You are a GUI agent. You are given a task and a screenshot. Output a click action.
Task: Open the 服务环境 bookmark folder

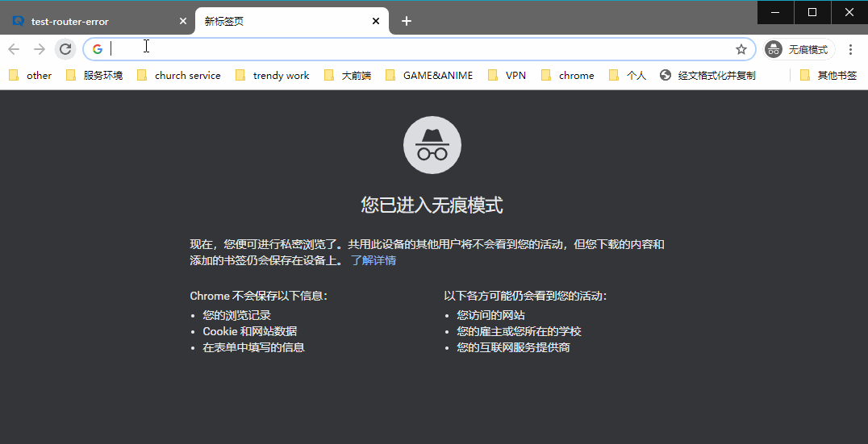[x=94, y=75]
